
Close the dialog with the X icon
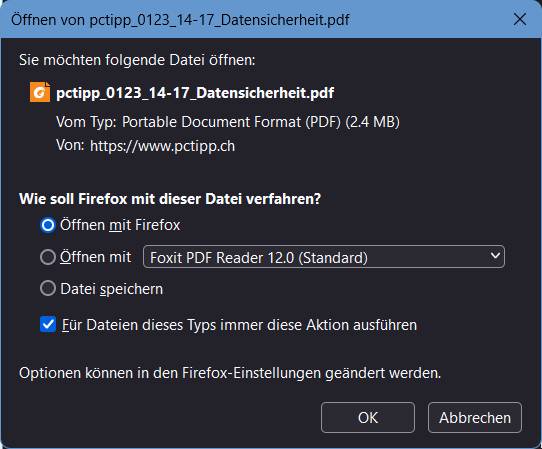coord(520,19)
